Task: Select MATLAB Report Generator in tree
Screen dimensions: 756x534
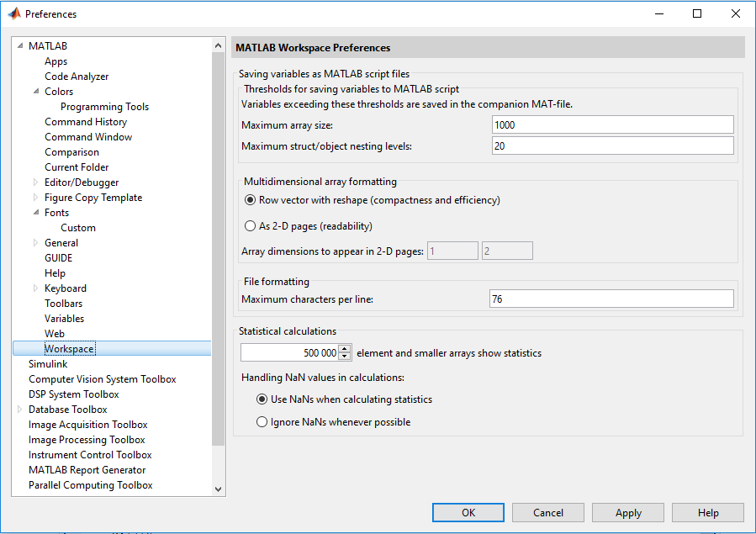Action: click(87, 470)
